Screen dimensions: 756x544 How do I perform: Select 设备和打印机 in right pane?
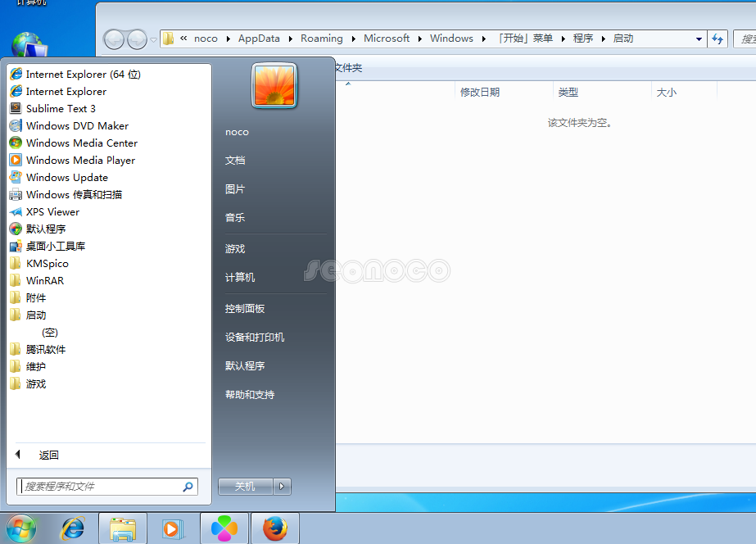[x=255, y=337]
